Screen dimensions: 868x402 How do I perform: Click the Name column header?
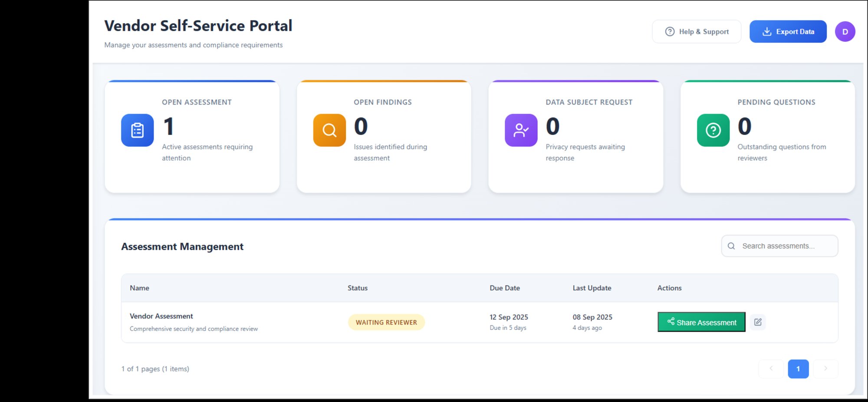(x=139, y=288)
